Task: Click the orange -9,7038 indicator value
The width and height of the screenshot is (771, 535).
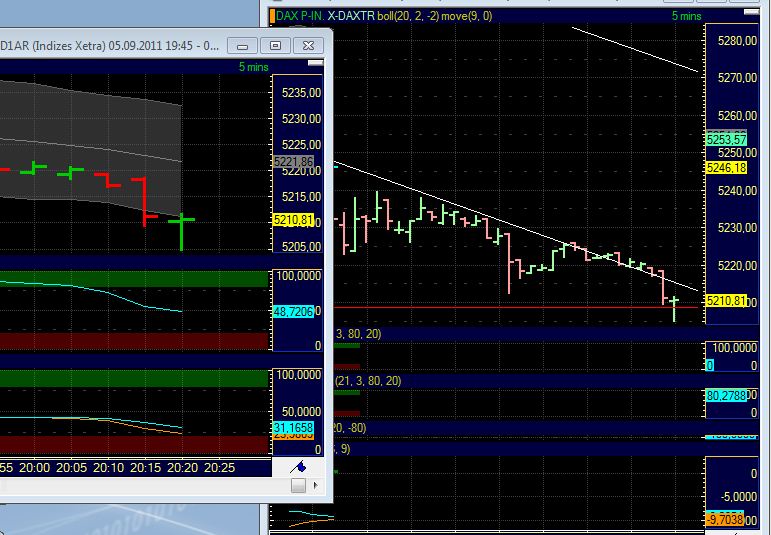Action: point(725,519)
